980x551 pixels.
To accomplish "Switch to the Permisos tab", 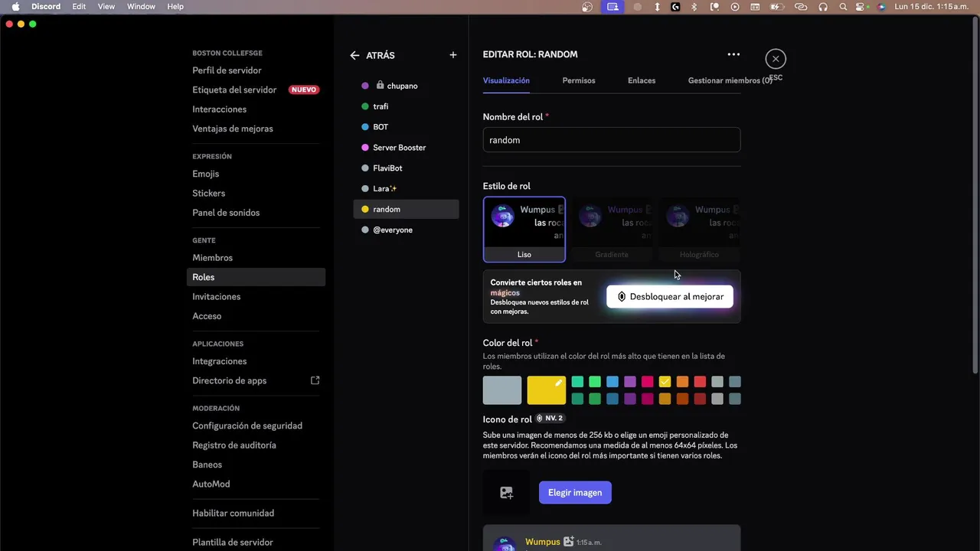I will 579,80.
